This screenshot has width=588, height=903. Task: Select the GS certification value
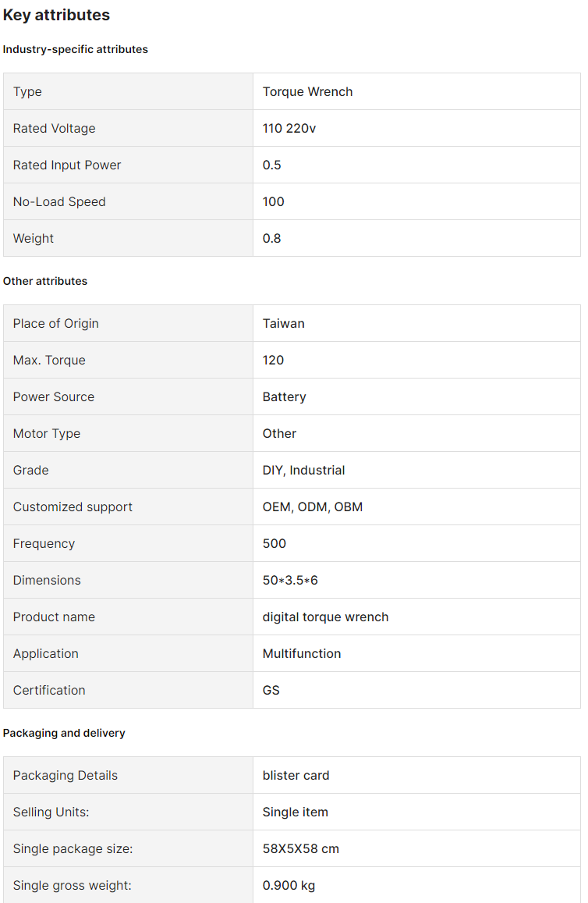(x=271, y=690)
